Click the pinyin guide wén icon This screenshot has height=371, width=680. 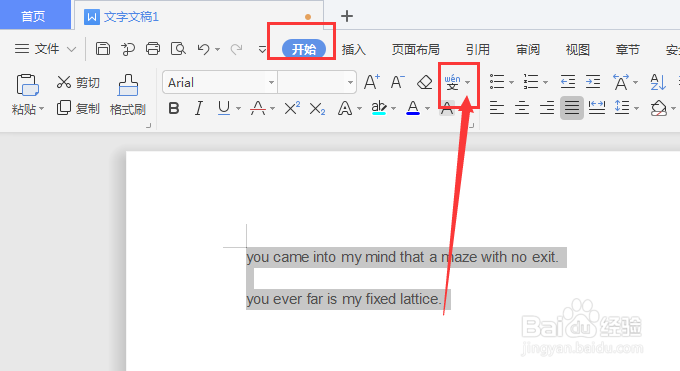point(452,82)
